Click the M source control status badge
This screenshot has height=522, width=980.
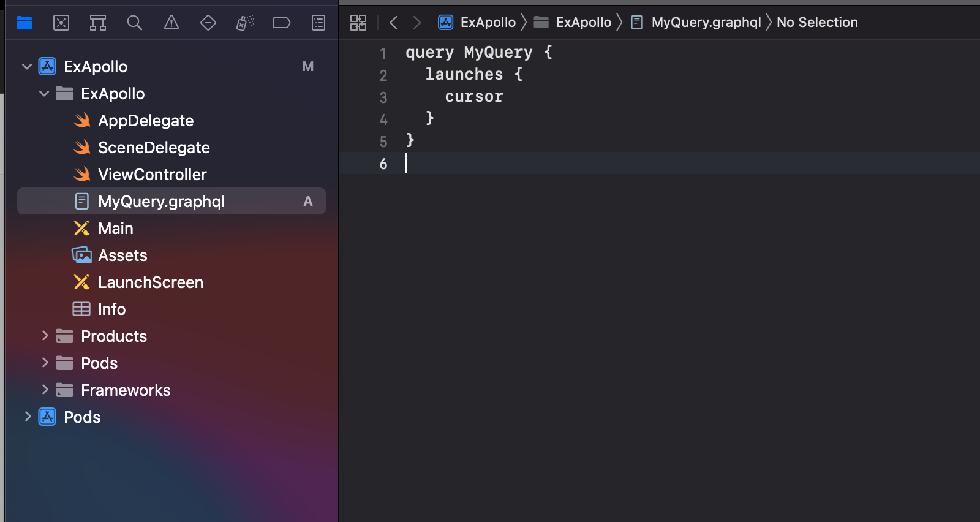[308, 66]
